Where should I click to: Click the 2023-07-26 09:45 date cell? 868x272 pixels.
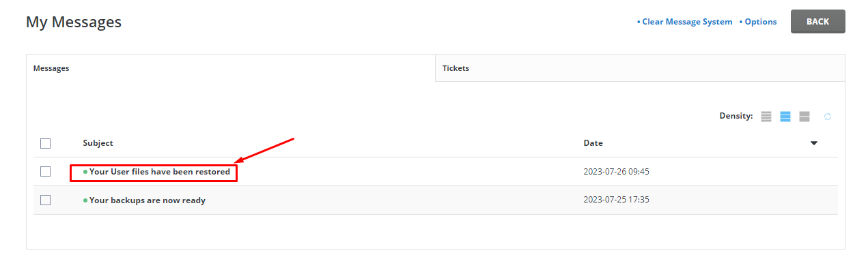tap(617, 172)
